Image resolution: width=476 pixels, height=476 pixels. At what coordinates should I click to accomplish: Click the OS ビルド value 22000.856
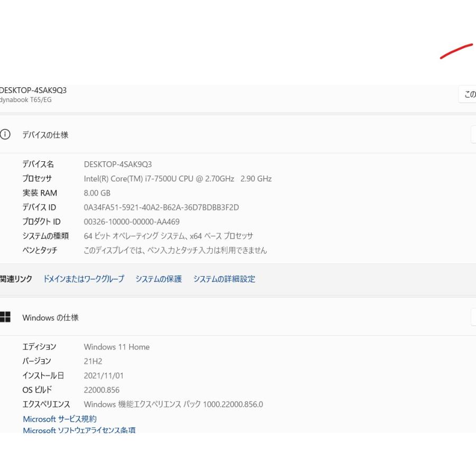pos(102,390)
